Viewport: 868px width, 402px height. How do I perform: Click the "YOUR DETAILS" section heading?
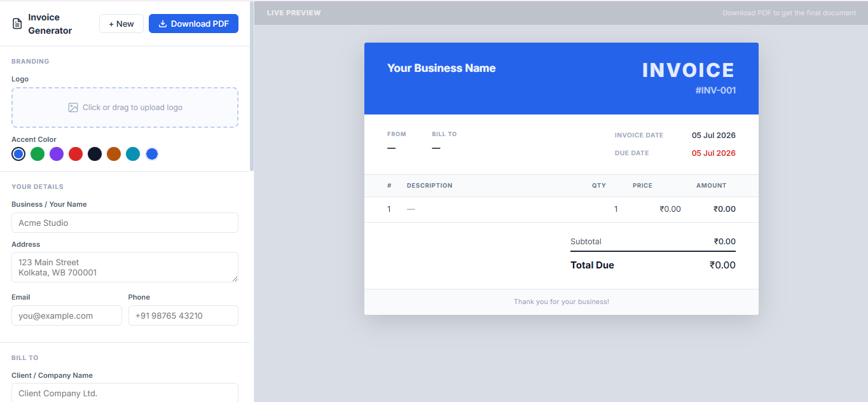tap(38, 187)
